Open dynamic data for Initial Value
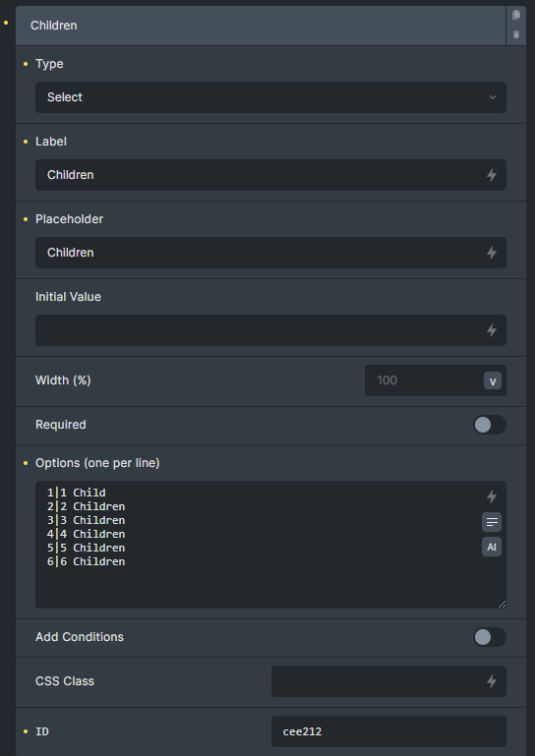 492,330
